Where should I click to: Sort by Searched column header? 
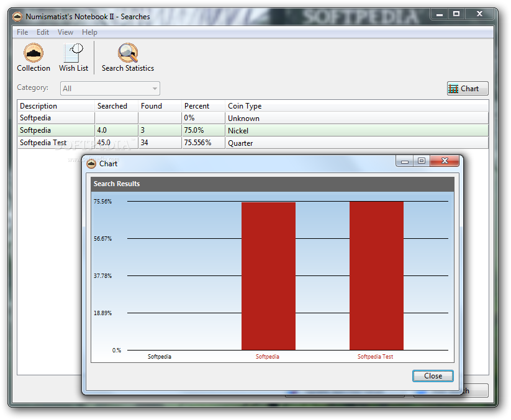click(x=116, y=106)
